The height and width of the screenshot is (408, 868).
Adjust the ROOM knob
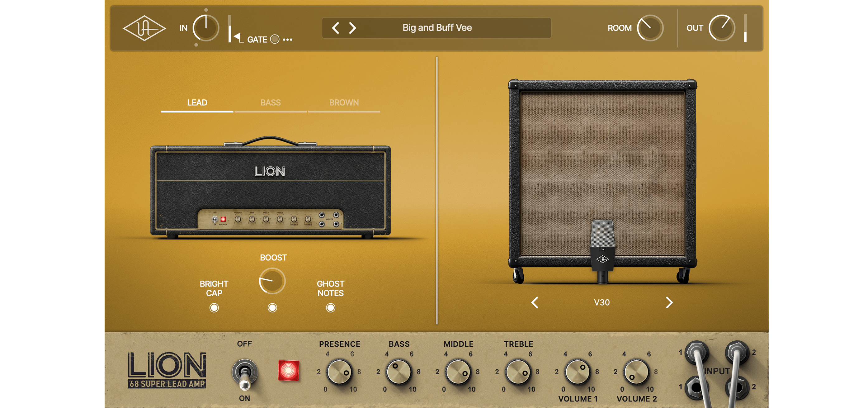click(650, 28)
